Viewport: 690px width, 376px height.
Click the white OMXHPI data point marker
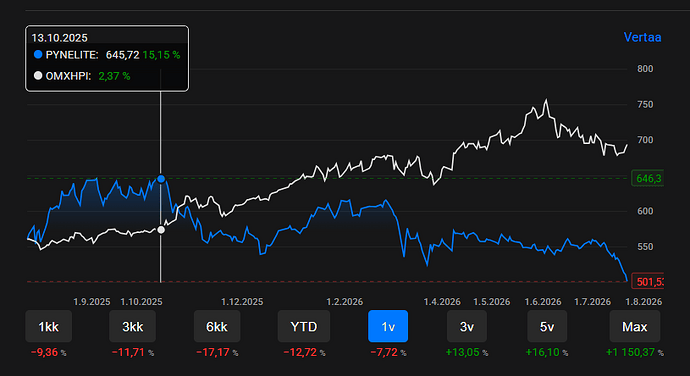coord(161,230)
